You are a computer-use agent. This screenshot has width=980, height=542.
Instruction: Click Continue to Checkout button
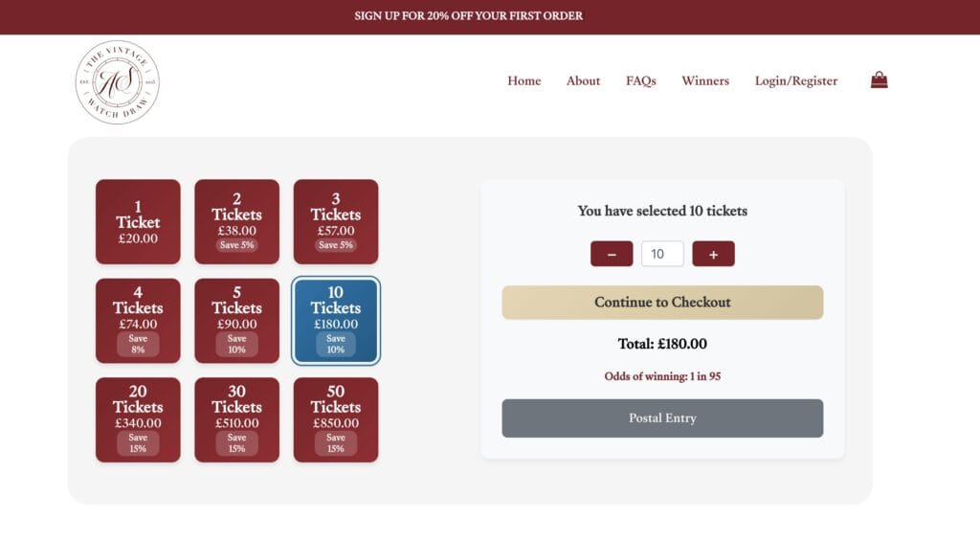(662, 303)
